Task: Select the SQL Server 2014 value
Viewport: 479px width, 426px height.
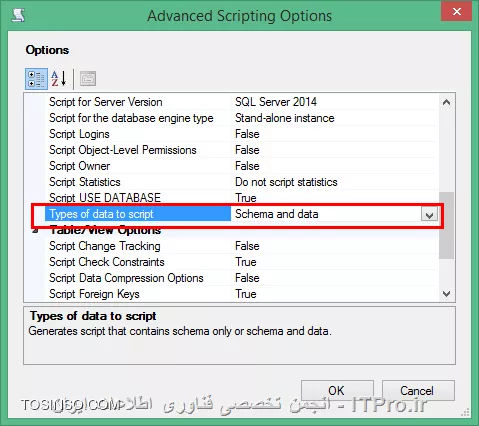Action: point(276,102)
